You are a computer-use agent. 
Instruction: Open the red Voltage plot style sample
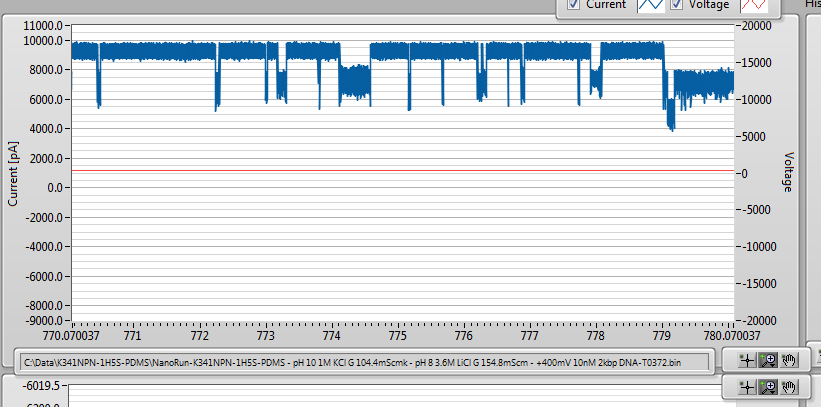pyautogui.click(x=754, y=5)
